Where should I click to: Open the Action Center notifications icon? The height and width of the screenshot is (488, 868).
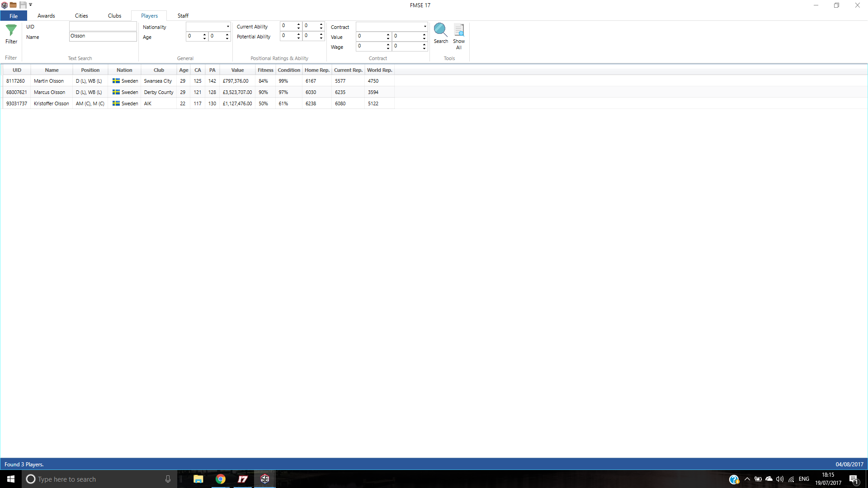[x=854, y=479]
